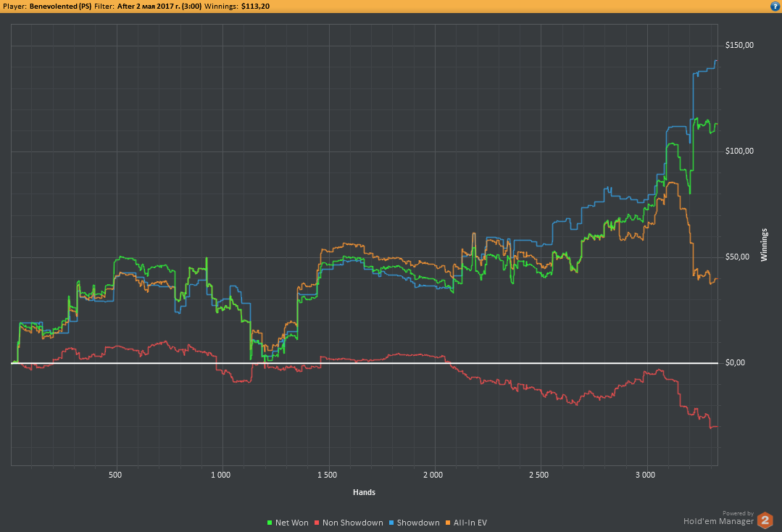Click the orange All-In EV color swatch
The width and height of the screenshot is (782, 532).
click(x=448, y=523)
